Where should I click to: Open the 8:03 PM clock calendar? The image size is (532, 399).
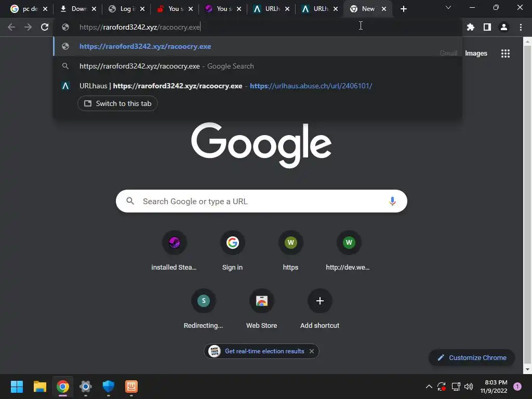[494, 387]
